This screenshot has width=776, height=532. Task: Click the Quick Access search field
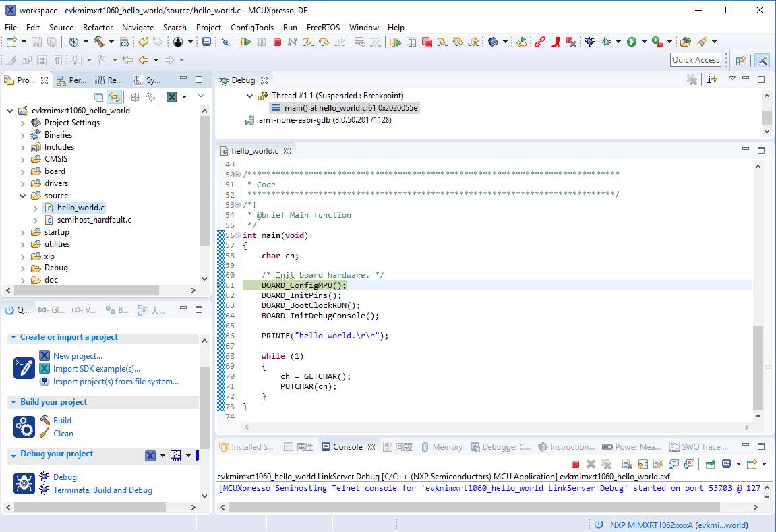(x=696, y=60)
